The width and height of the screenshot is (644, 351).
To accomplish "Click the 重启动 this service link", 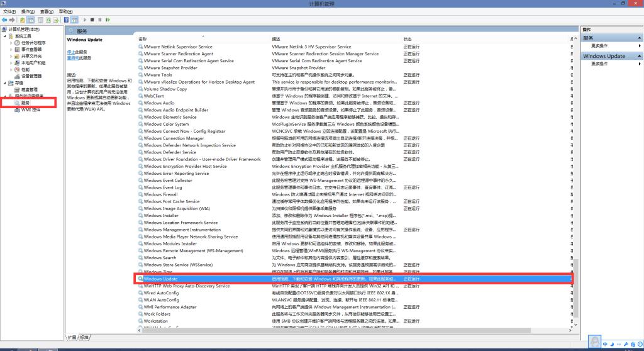I will [73, 57].
